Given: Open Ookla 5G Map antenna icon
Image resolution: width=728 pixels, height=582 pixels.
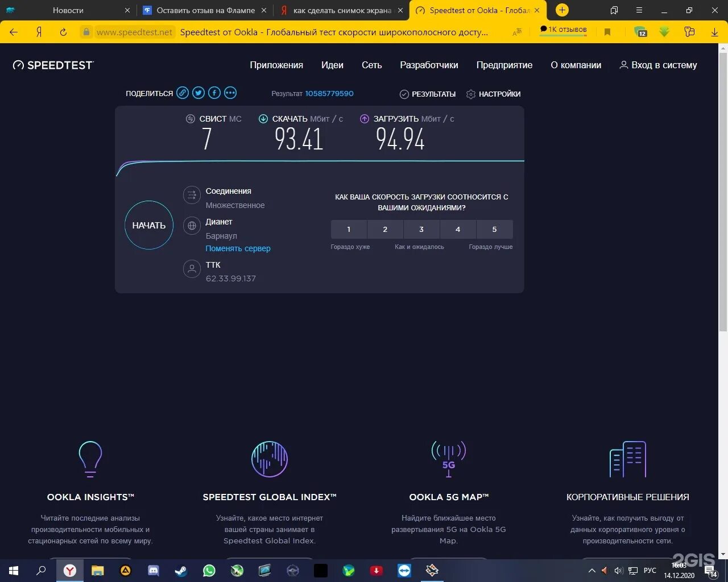Looking at the screenshot, I should pos(449,459).
